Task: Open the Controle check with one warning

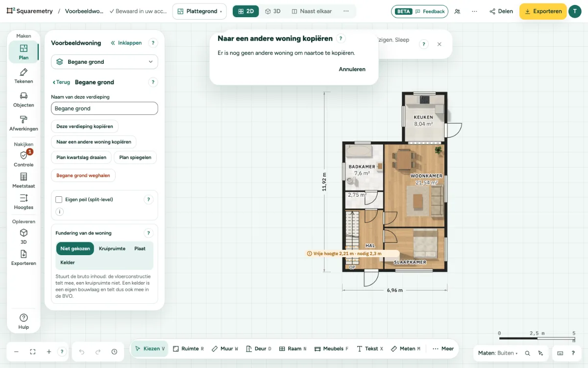Action: coord(24,159)
